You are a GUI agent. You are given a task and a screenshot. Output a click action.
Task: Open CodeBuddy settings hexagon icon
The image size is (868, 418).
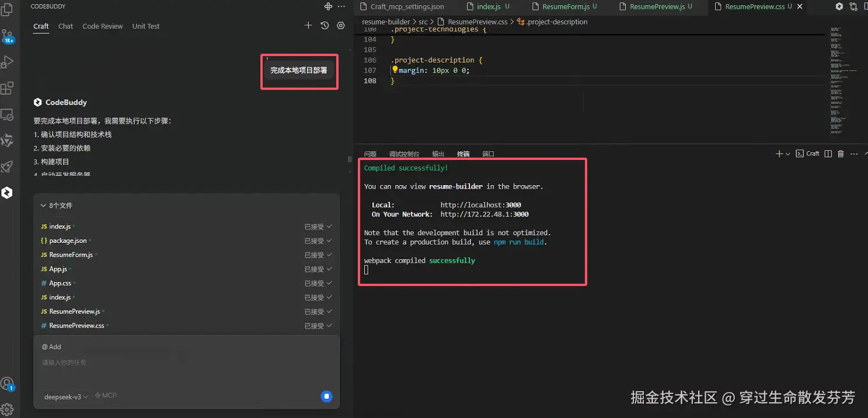341,26
